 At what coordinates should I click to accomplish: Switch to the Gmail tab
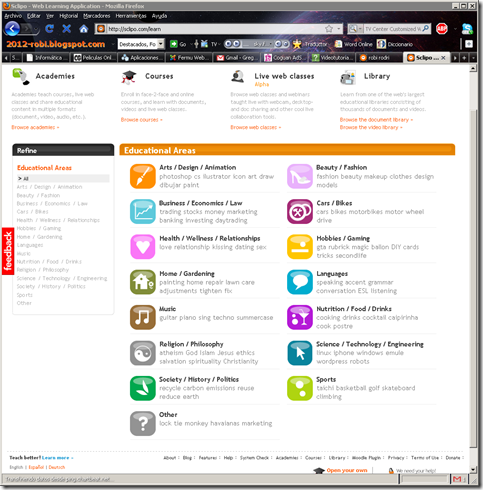point(236,58)
